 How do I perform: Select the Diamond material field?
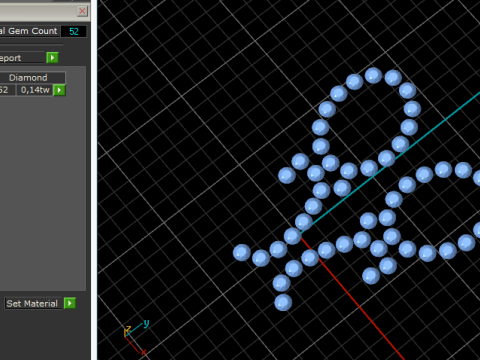tap(32, 78)
